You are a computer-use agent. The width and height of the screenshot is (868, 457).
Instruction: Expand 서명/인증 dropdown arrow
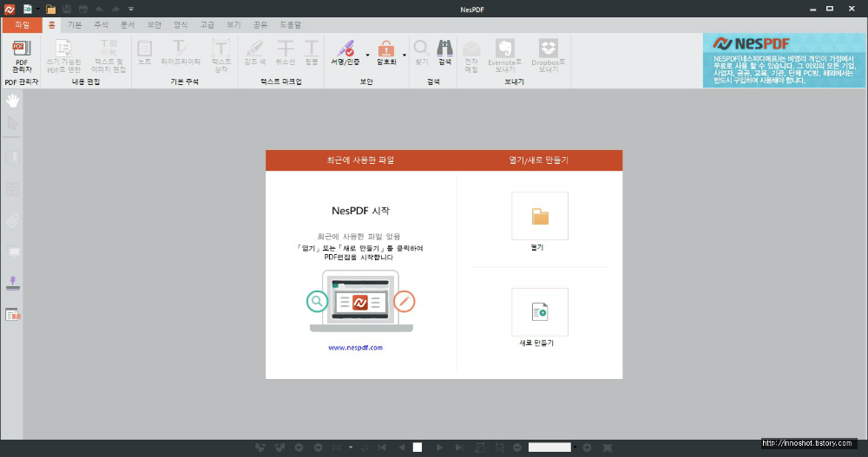(367, 55)
